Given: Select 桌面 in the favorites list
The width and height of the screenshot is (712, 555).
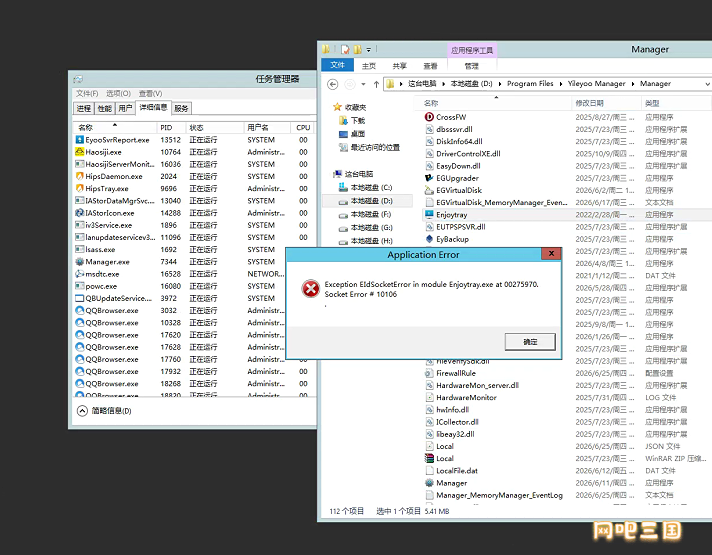Looking at the screenshot, I should (358, 134).
